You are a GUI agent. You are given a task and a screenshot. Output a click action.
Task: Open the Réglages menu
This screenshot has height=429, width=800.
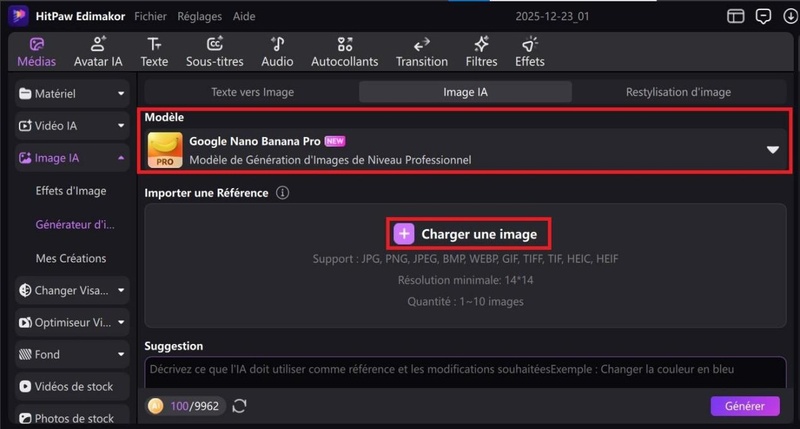click(x=199, y=17)
